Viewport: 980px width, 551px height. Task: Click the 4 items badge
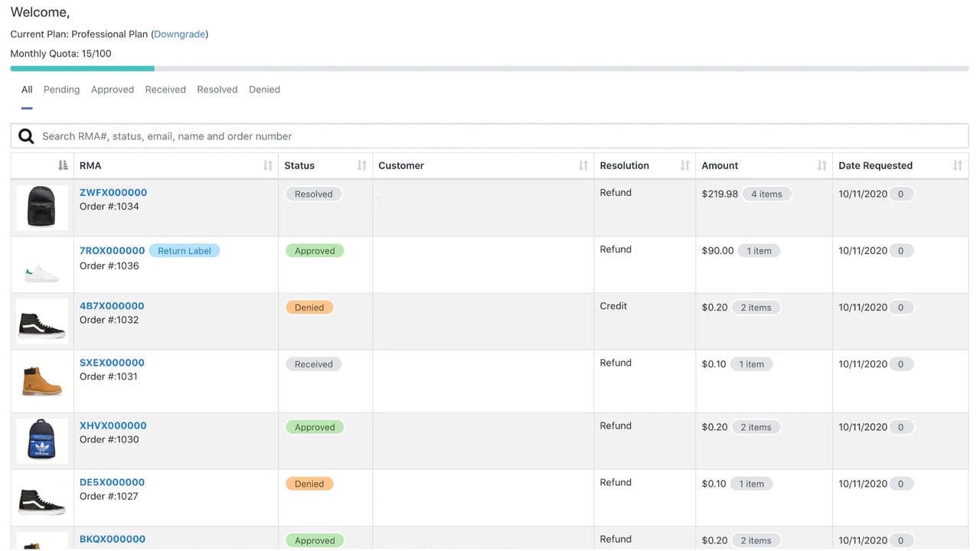coord(766,194)
